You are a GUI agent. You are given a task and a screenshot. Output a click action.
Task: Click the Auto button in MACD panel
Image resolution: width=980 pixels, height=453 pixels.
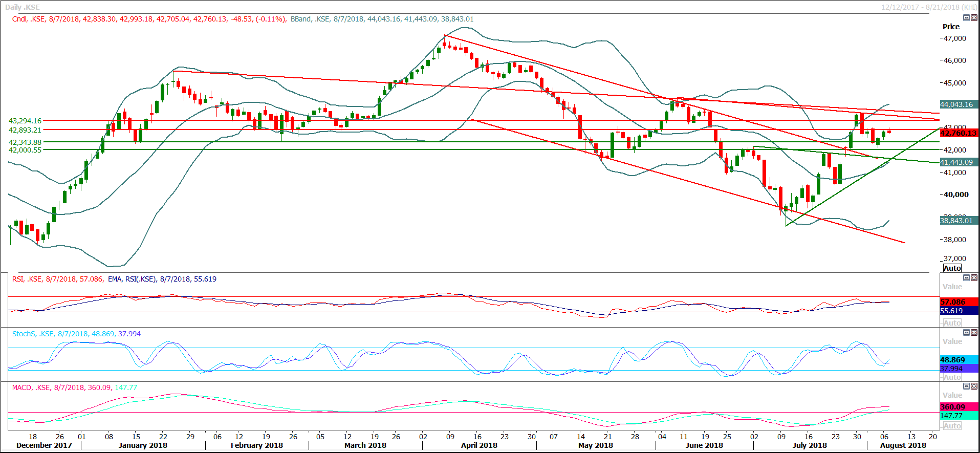952,426
